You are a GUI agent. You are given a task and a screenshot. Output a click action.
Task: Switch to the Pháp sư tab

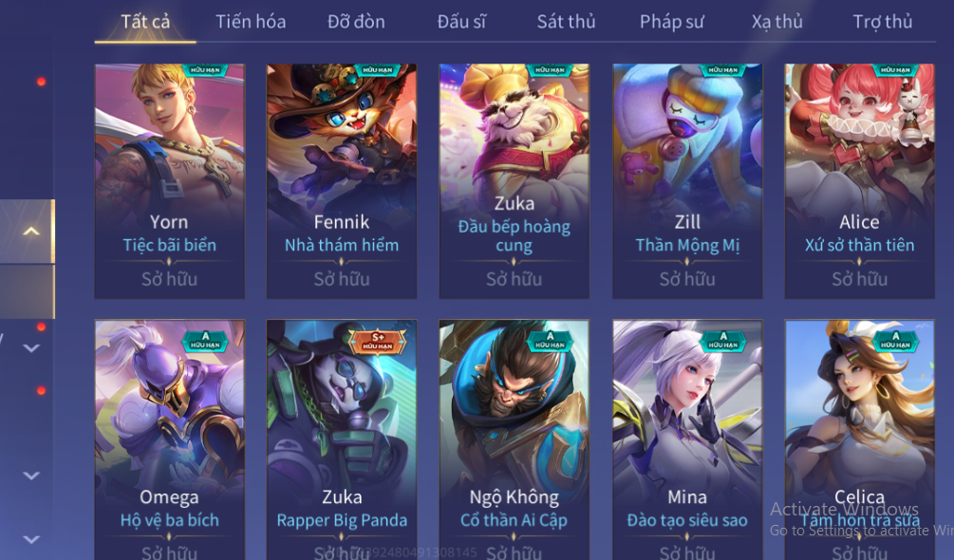point(672,22)
